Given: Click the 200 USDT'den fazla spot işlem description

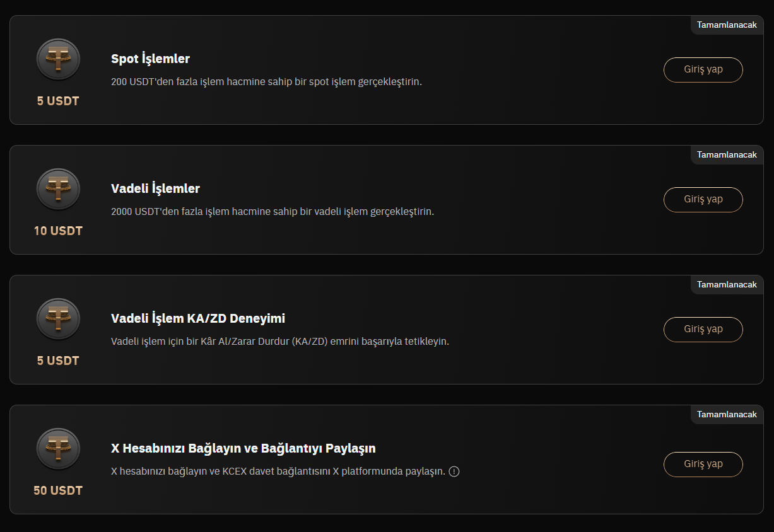Looking at the screenshot, I should [x=266, y=82].
